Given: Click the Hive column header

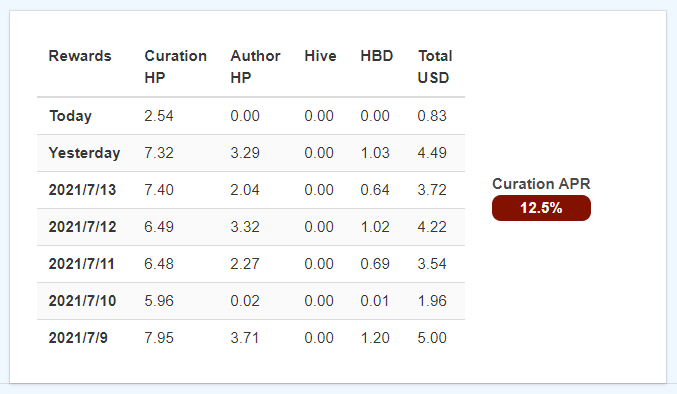Looking at the screenshot, I should click(320, 56).
